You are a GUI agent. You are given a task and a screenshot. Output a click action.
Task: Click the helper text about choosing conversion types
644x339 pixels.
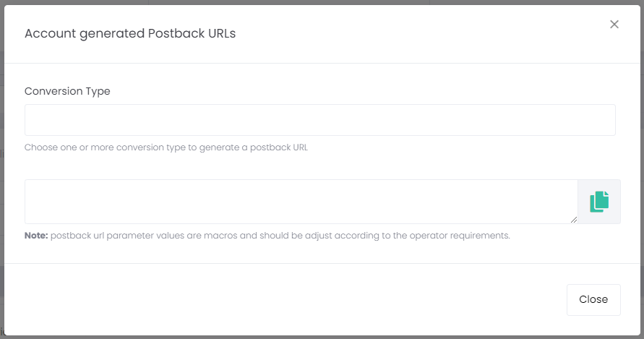pos(166,147)
